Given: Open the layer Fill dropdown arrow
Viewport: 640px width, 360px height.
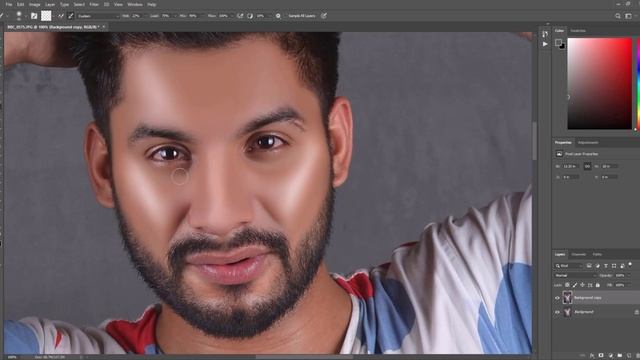Looking at the screenshot, I should 629,285.
